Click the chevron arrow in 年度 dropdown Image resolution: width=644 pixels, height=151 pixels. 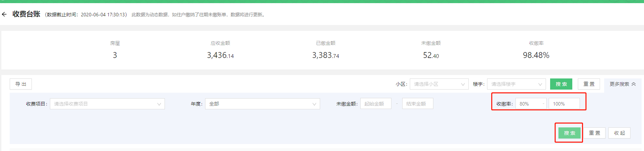[x=314, y=104]
